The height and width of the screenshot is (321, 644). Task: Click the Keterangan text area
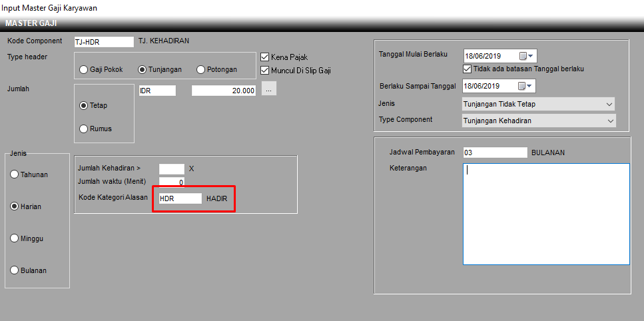coord(545,214)
